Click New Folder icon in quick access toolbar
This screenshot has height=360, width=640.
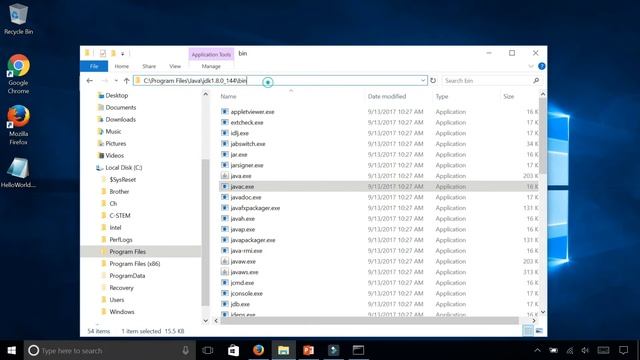tap(113, 53)
